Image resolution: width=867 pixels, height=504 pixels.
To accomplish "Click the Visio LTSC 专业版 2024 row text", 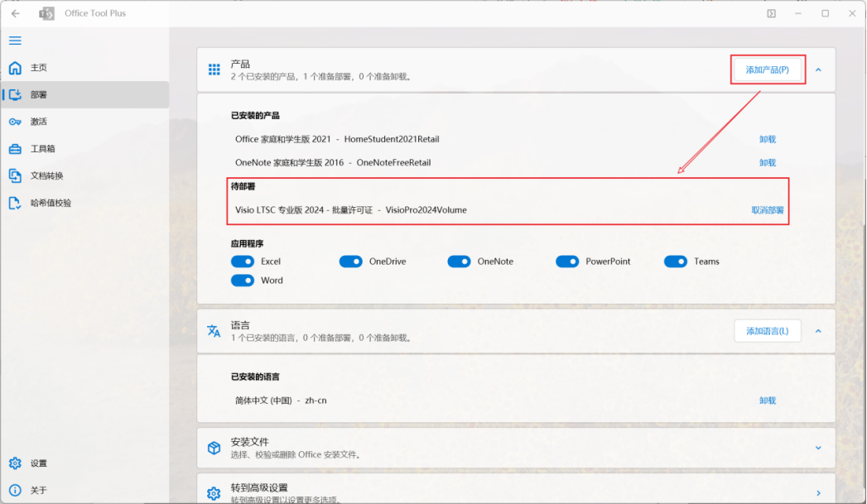I will click(350, 210).
